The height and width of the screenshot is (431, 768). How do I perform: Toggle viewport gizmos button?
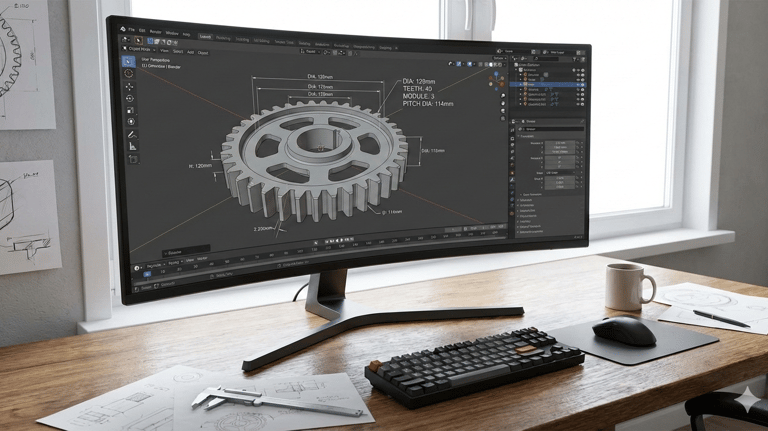click(459, 64)
